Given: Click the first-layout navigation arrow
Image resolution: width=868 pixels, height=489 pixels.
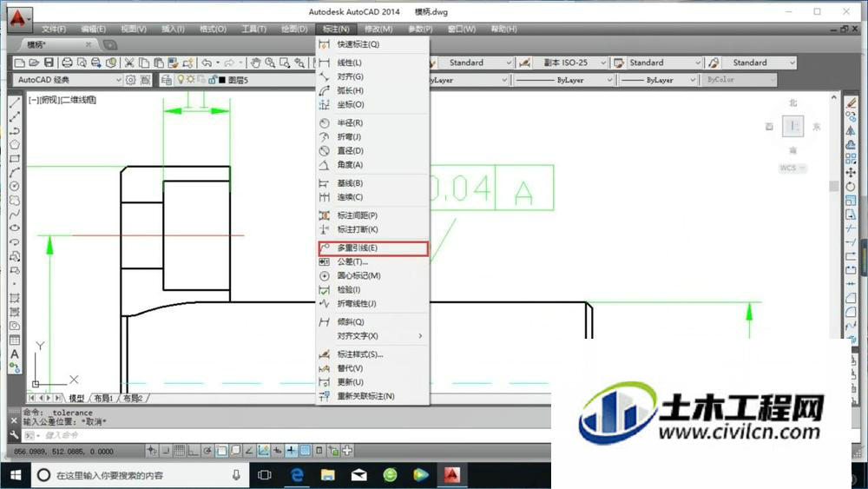Looking at the screenshot, I should (32, 398).
